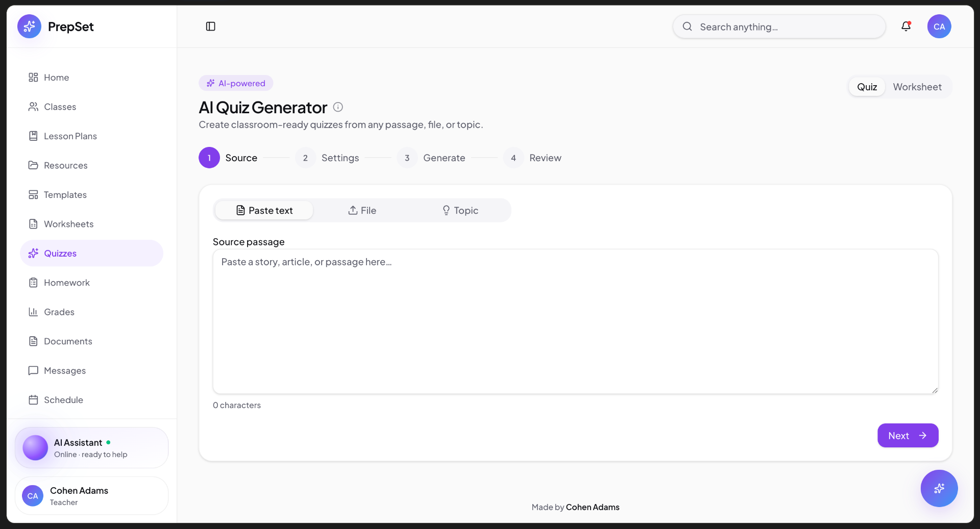Go to step 4 Review
Viewport: 980px width, 529px height.
pos(532,158)
